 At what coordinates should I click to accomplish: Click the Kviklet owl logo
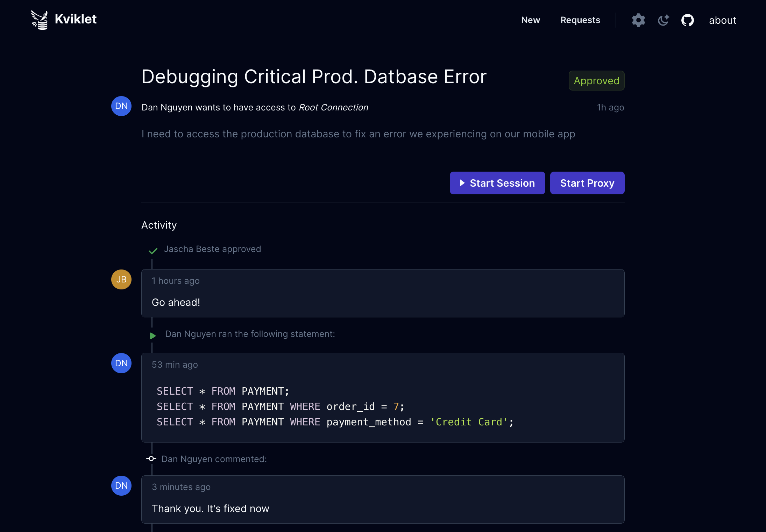click(40, 20)
